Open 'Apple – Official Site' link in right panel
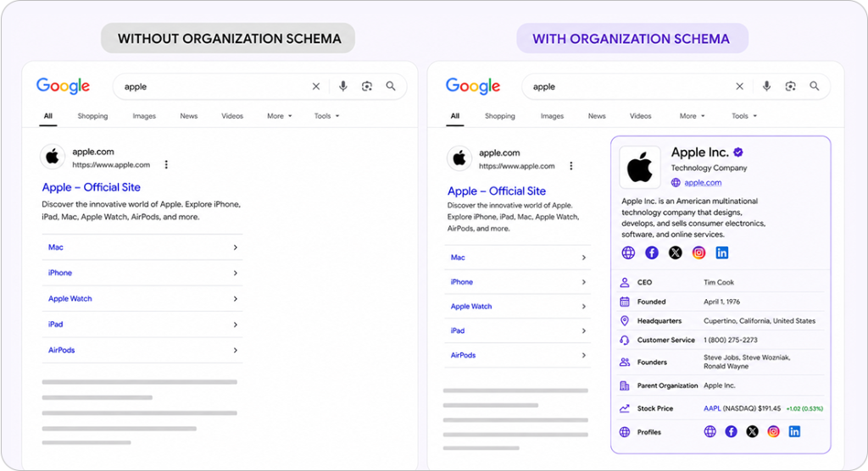The width and height of the screenshot is (868, 471). pos(497,191)
